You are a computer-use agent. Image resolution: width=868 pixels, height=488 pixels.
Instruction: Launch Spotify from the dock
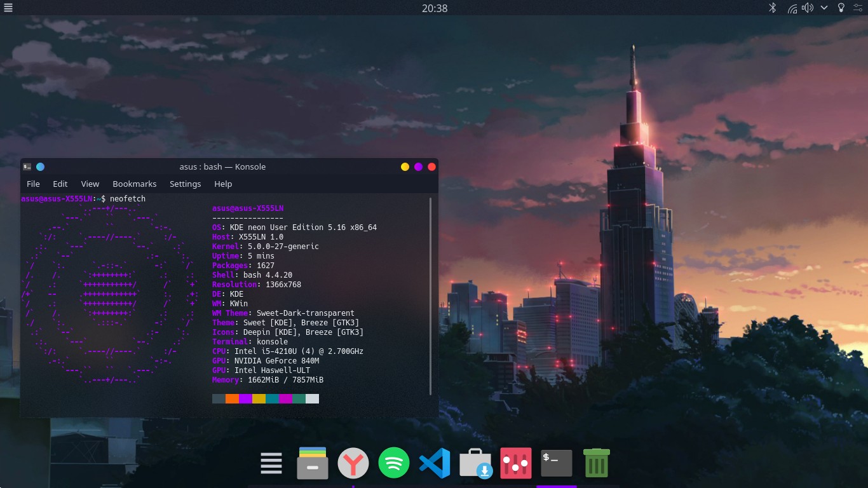394,463
